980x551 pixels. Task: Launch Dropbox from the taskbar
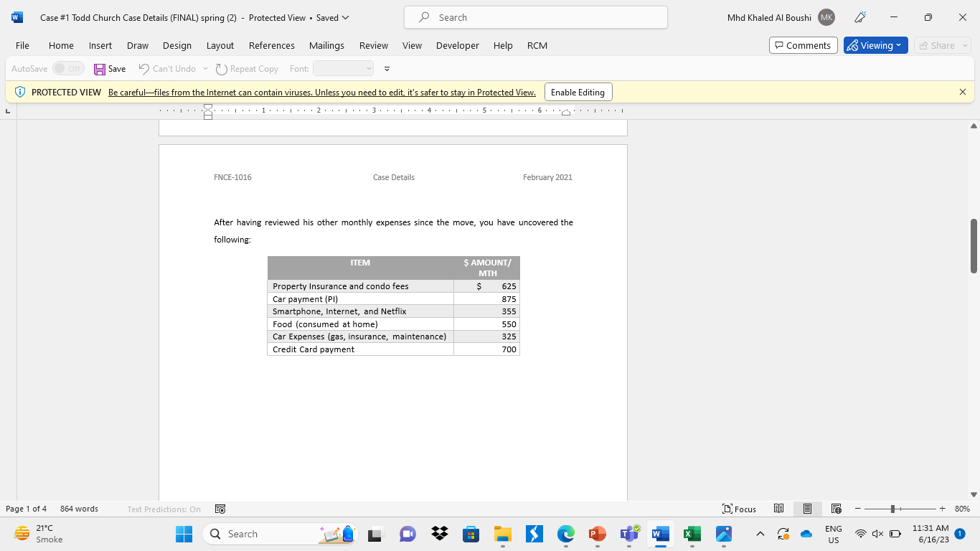point(439,534)
